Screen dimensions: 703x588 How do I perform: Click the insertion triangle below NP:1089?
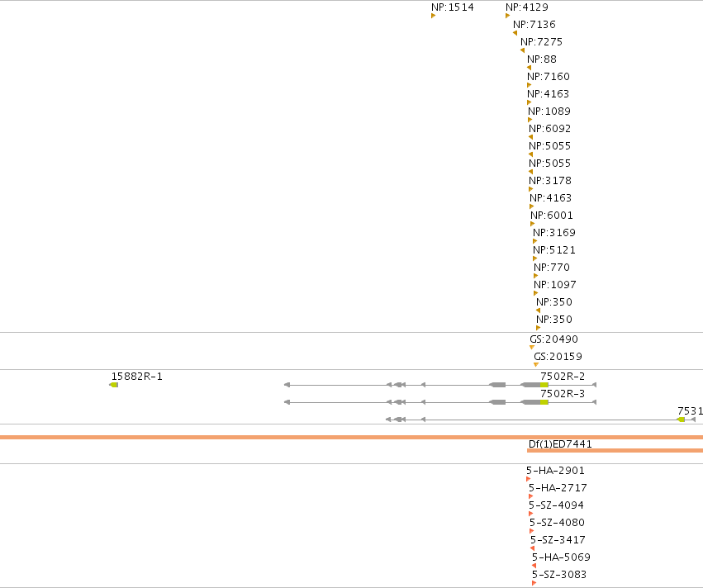(530, 120)
